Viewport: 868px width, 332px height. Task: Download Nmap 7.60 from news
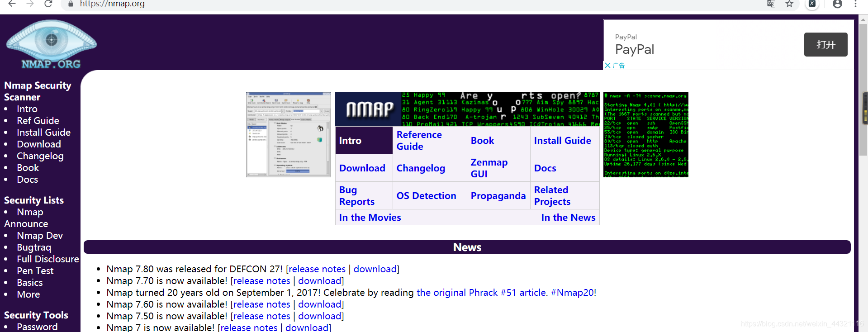[x=320, y=304]
